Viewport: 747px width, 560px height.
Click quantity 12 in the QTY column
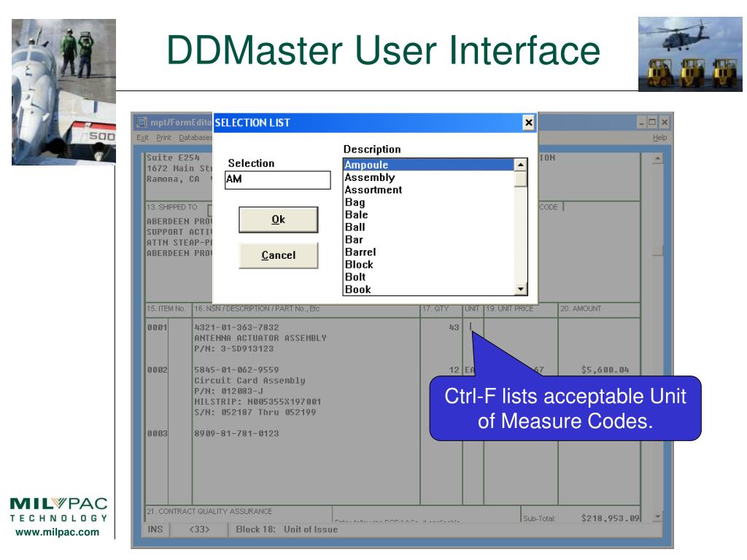coord(454,370)
